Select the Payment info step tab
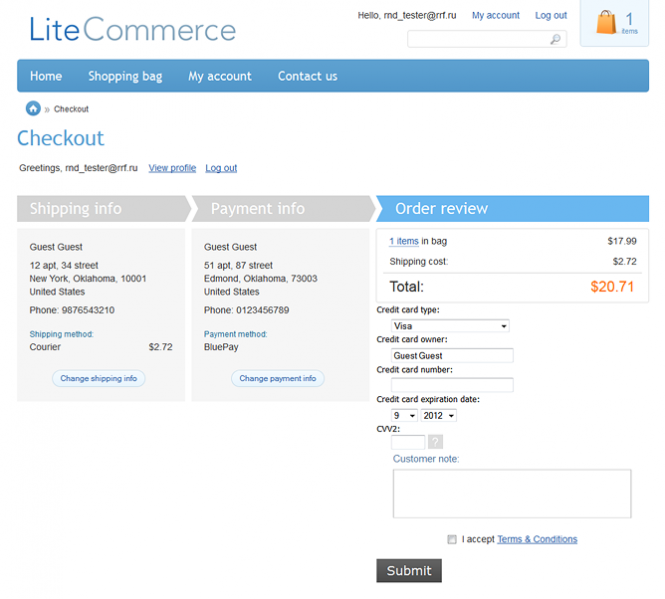This screenshot has width=665, height=599. tap(282, 208)
